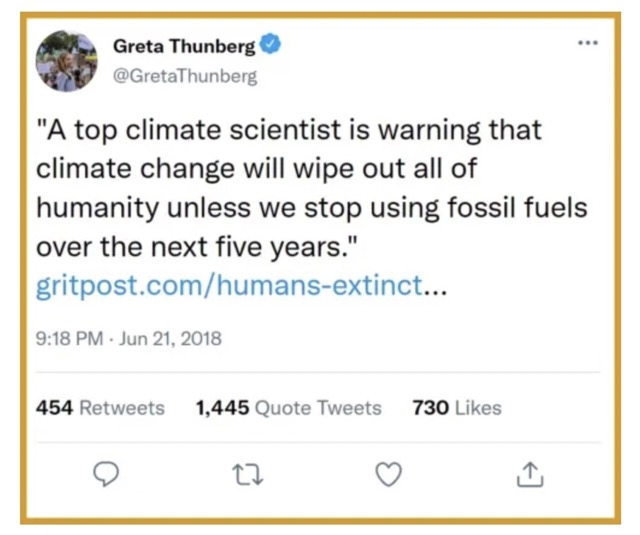Click the 9:18 PM timestamp
Screen dimensions: 640x535
tap(68, 338)
